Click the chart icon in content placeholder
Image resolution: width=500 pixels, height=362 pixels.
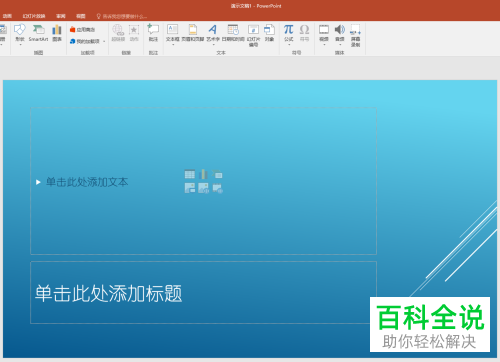[203, 174]
